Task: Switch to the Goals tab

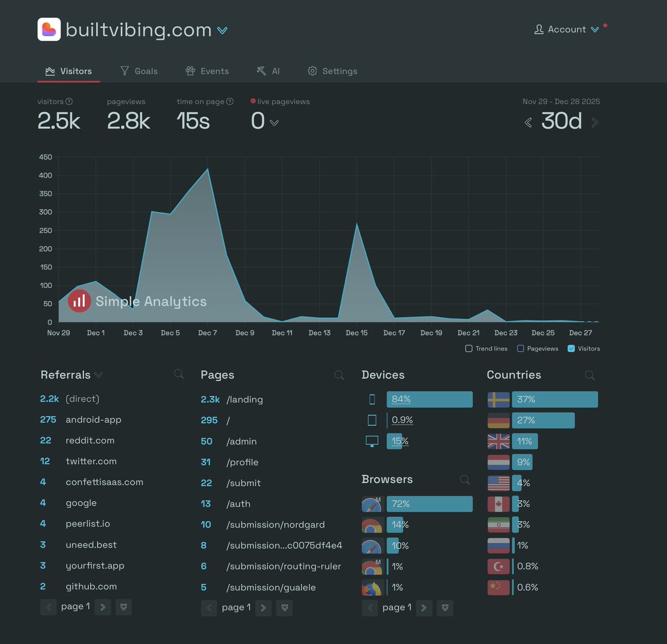Action: click(139, 71)
